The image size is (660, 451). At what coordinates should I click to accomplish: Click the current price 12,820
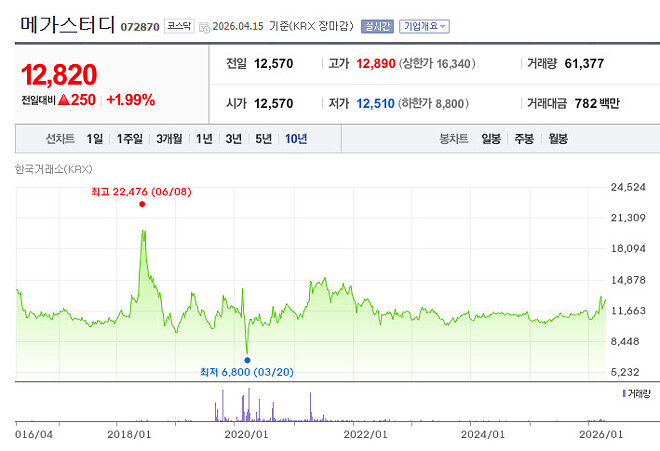coord(59,75)
